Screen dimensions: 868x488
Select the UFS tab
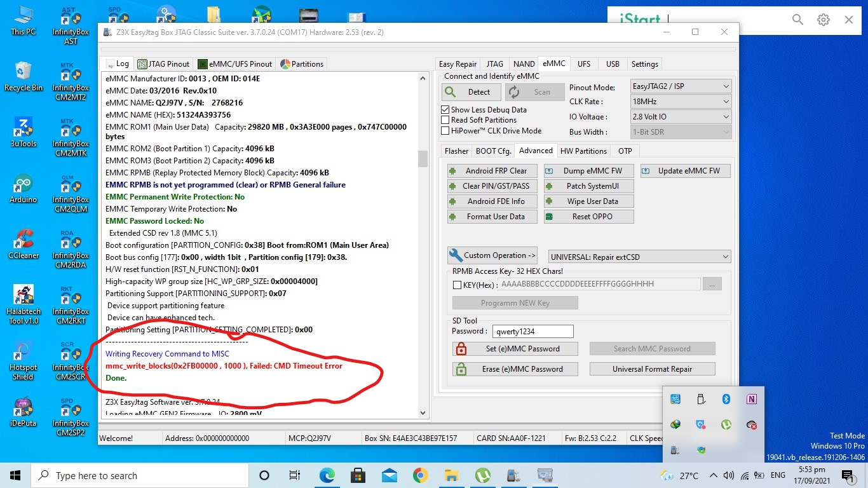tap(584, 64)
